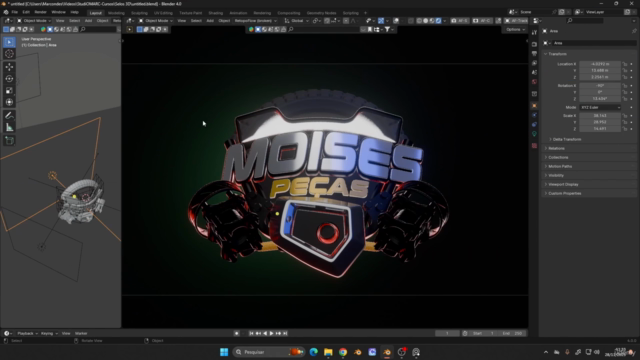The image size is (640, 360).
Task: Switch viewport to solid shading
Action: point(426,20)
